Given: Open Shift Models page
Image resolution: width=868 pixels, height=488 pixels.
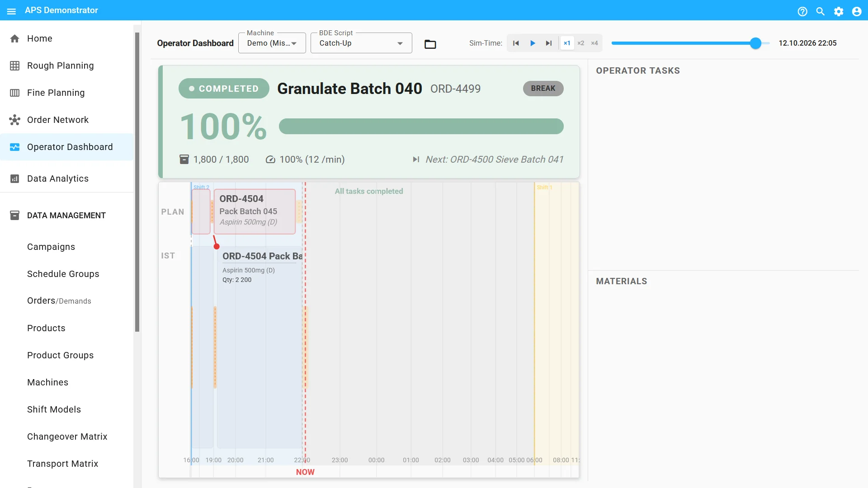Looking at the screenshot, I should [67, 409].
